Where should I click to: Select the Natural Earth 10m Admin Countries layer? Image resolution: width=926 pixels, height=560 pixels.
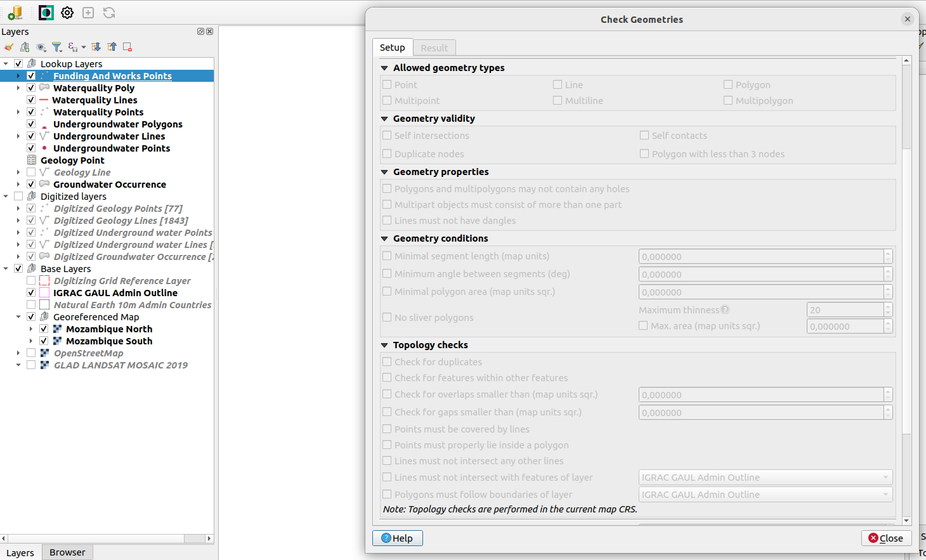tap(133, 305)
